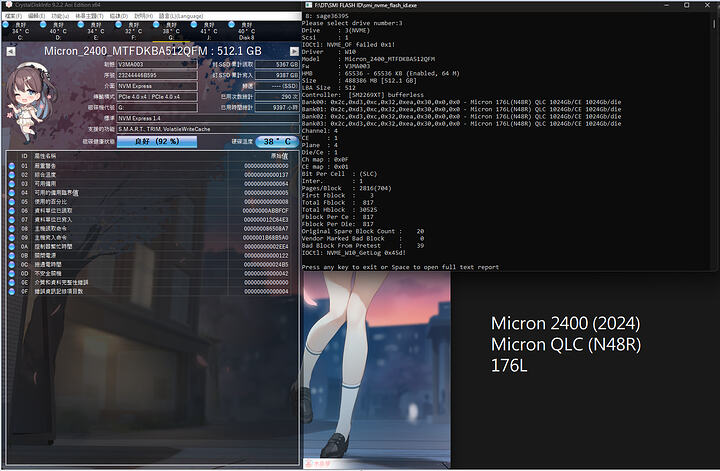Viewport: 720px width, 471px height.
Task: Click console line 'Total Hblock : 30525'
Action: click(x=339, y=210)
